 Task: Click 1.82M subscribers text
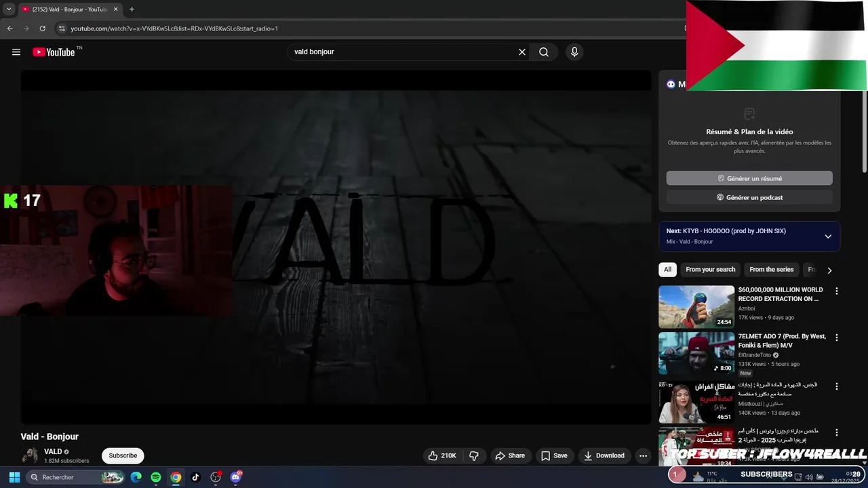[x=66, y=461]
